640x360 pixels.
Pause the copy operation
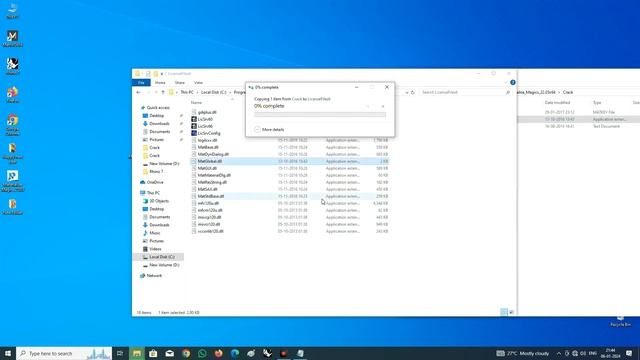pyautogui.click(x=368, y=106)
